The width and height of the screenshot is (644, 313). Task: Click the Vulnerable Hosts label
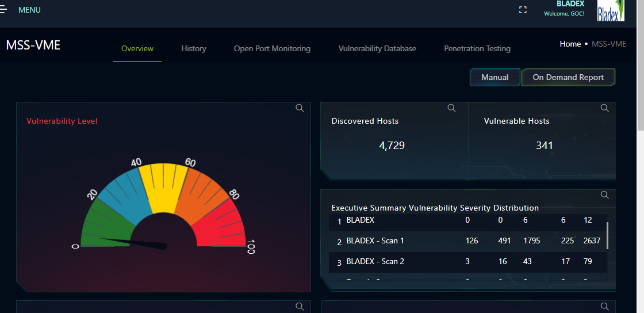[x=516, y=121]
